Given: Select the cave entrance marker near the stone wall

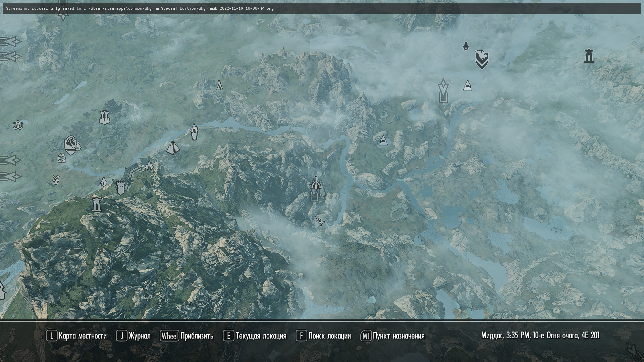Looking at the screenshot, I should [x=149, y=165].
